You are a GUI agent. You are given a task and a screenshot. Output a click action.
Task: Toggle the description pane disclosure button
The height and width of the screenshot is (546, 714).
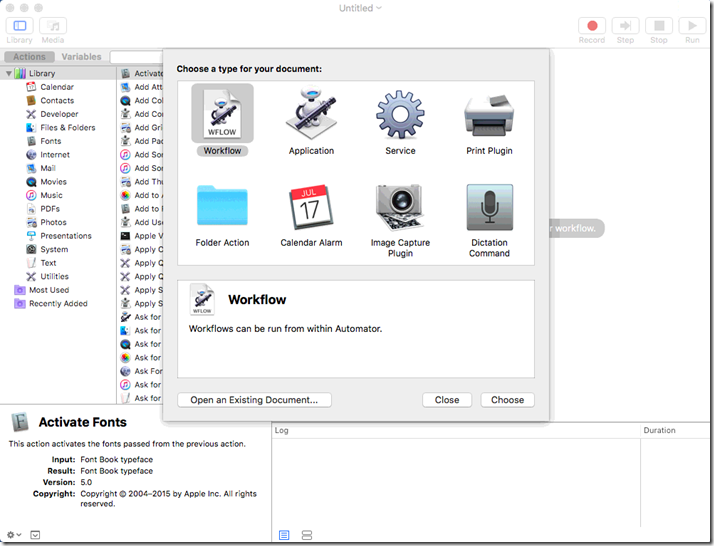pyautogui.click(x=35, y=535)
